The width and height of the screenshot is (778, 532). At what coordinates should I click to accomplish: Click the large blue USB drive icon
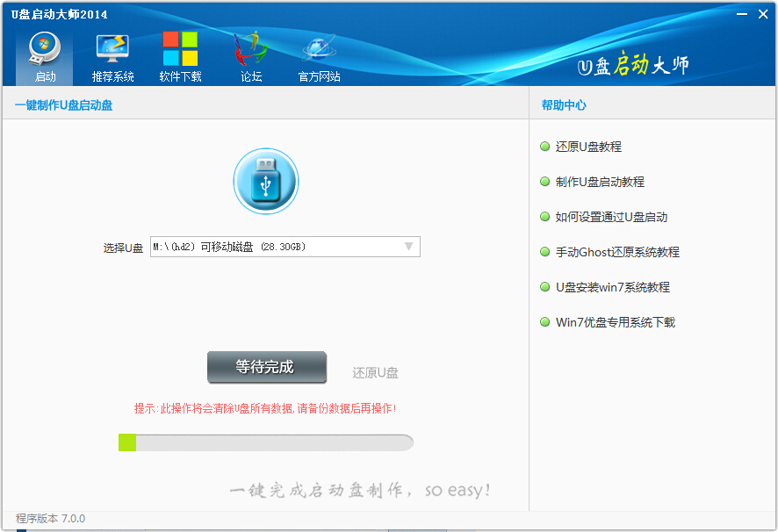pyautogui.click(x=266, y=181)
